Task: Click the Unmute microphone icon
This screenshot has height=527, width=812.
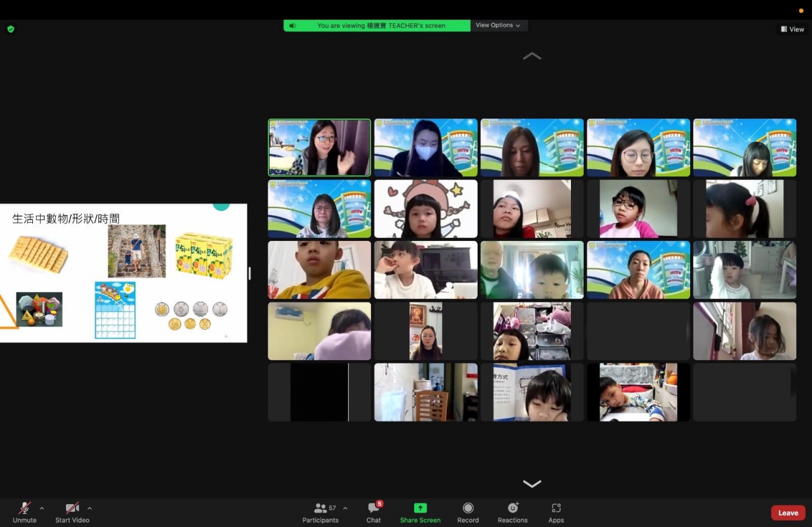Action: pyautogui.click(x=25, y=508)
